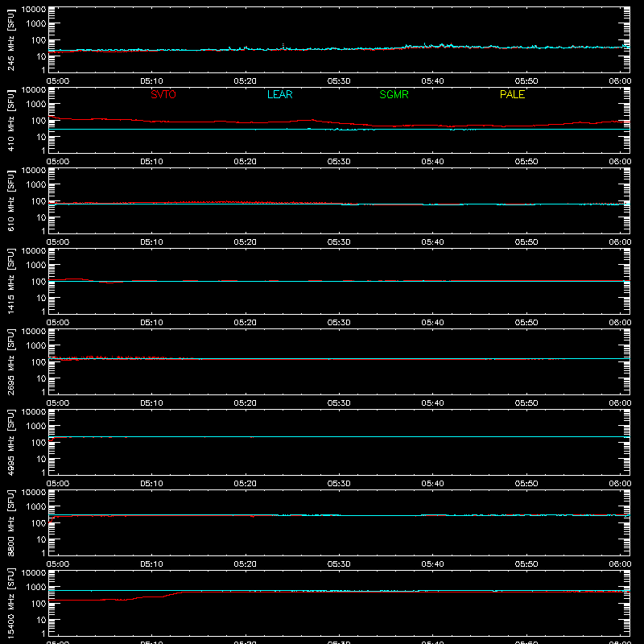The height and width of the screenshot is (644, 644).
Task: Select the 8800 MHz [SFU] axis title
Action: (x=10, y=522)
